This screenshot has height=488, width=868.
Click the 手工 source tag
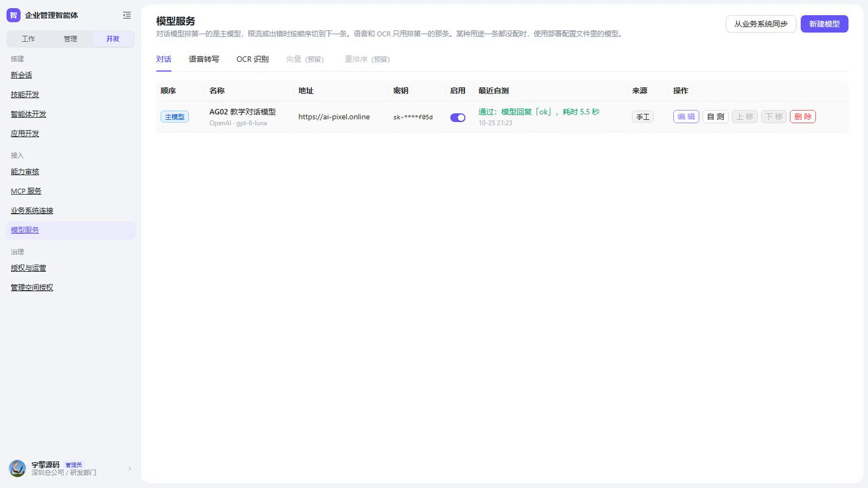pos(643,117)
